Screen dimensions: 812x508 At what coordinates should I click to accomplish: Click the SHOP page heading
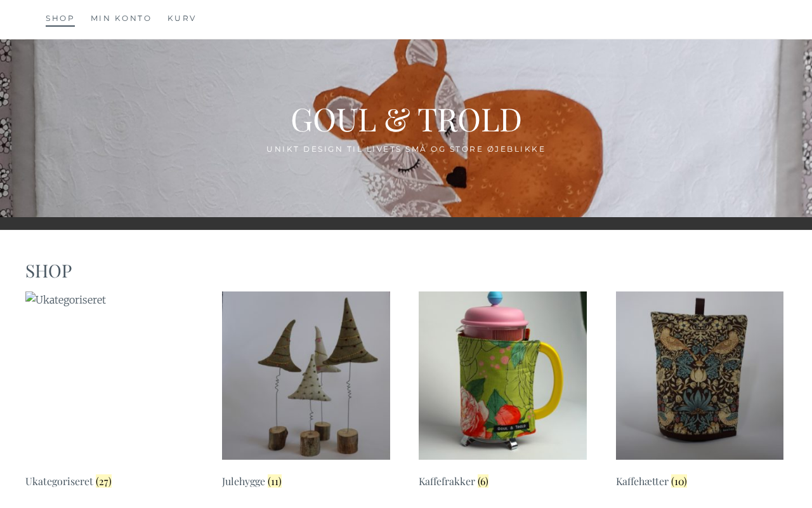[x=49, y=271]
